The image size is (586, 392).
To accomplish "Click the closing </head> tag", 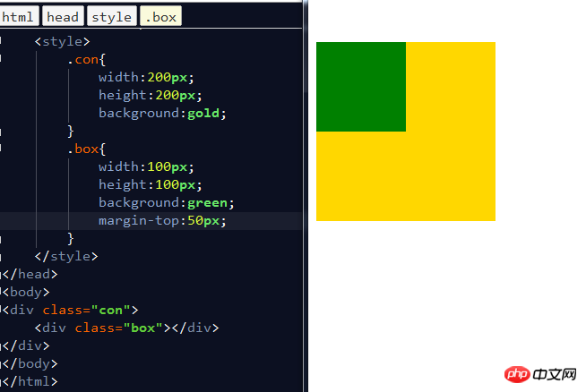I will pos(30,274).
